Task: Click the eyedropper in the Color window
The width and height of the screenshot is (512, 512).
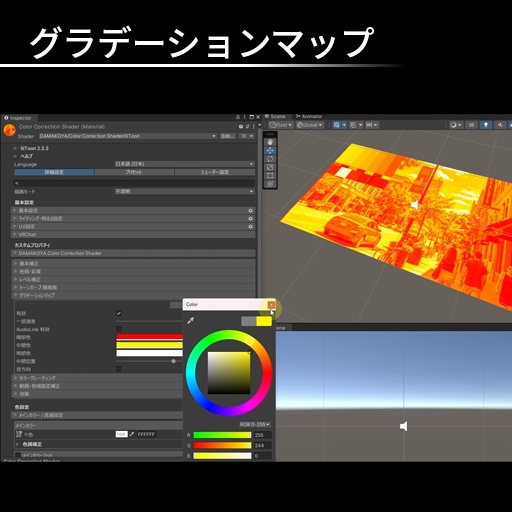Action: 191,321
